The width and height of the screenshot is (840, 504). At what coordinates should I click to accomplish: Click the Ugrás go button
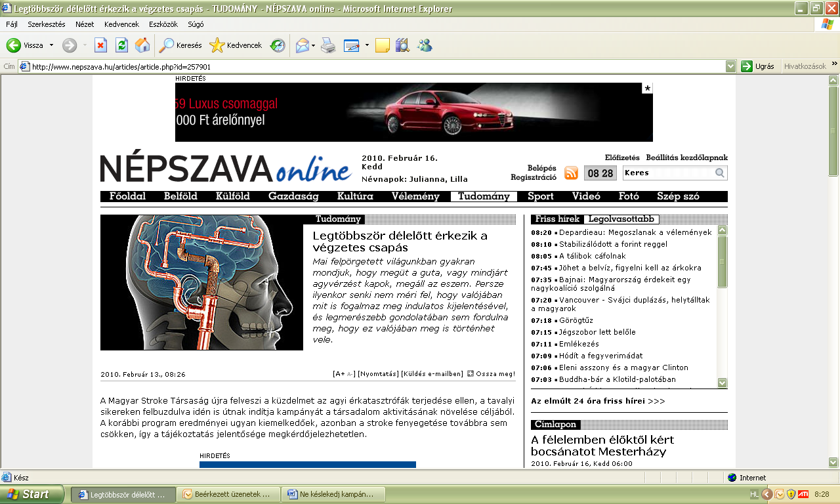tap(758, 66)
